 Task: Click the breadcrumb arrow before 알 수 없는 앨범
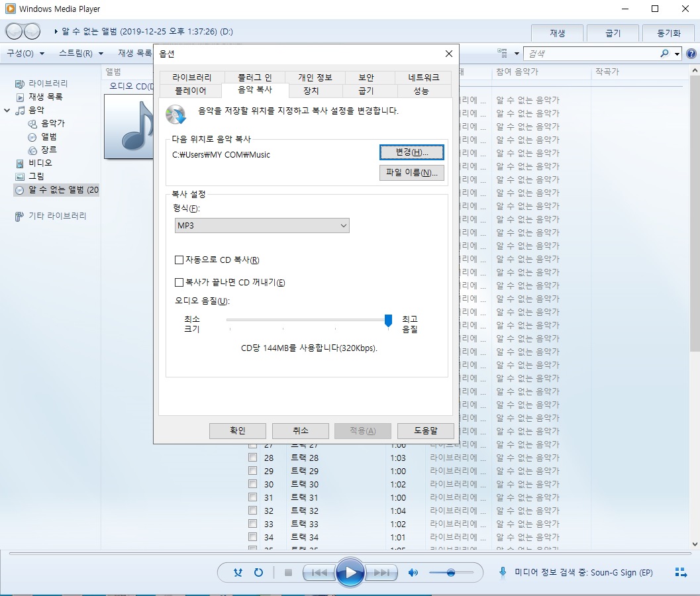56,32
